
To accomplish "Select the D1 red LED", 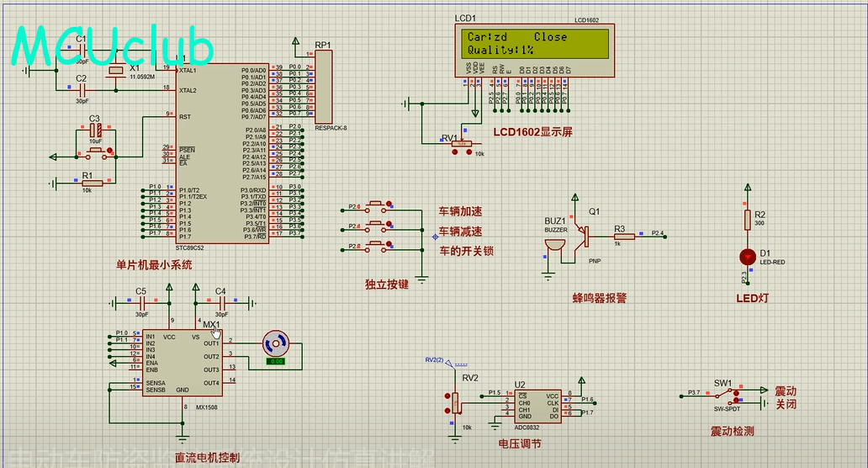I will click(x=746, y=255).
